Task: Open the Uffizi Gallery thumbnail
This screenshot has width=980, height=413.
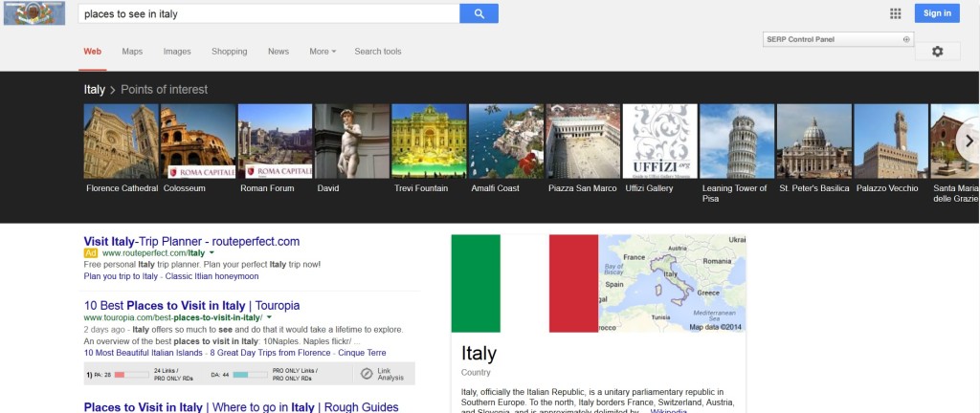Action: tap(660, 141)
